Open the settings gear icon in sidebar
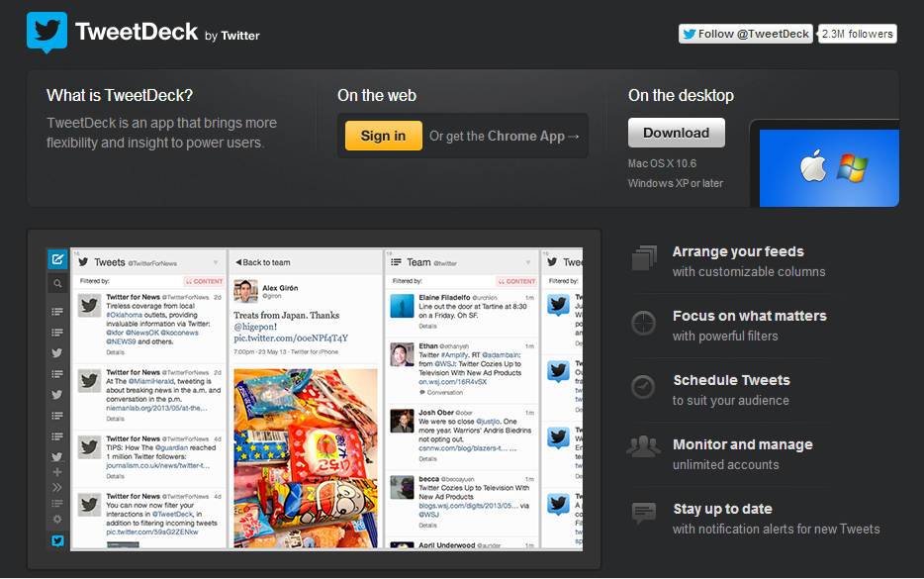This screenshot has width=924, height=579. [x=57, y=520]
